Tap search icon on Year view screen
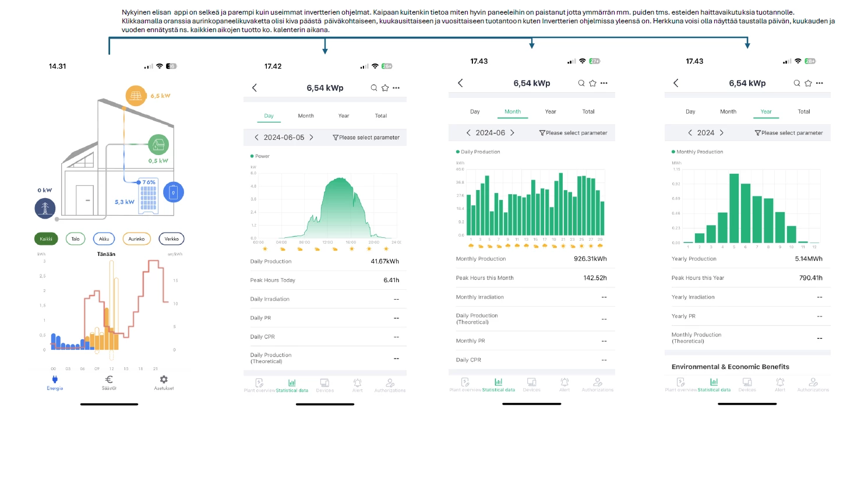This screenshot has width=868, height=492. pyautogui.click(x=797, y=83)
